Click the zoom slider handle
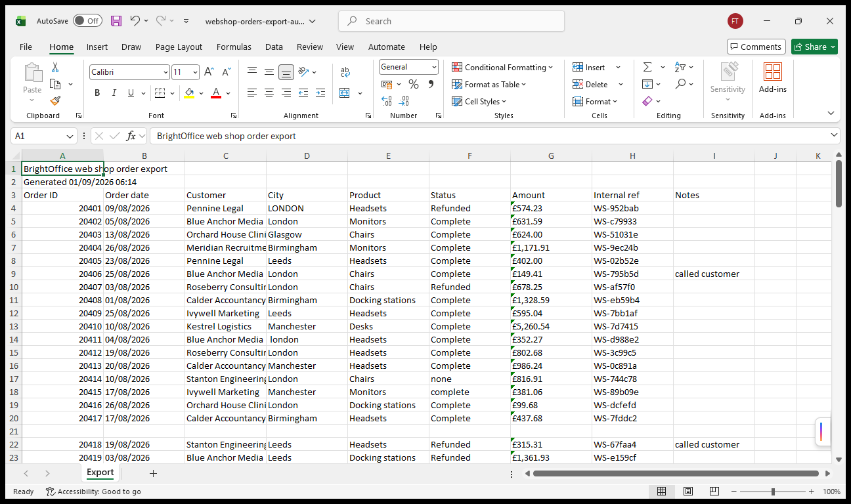 point(773,492)
